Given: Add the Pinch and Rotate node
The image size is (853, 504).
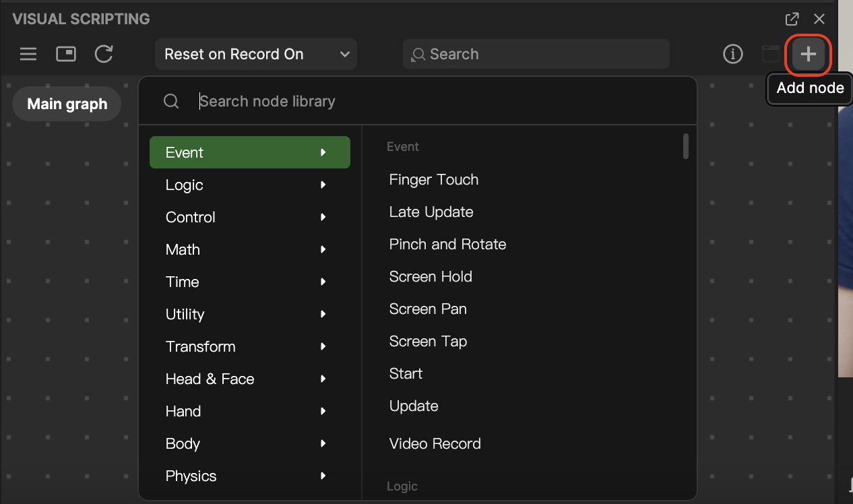Looking at the screenshot, I should tap(447, 245).
